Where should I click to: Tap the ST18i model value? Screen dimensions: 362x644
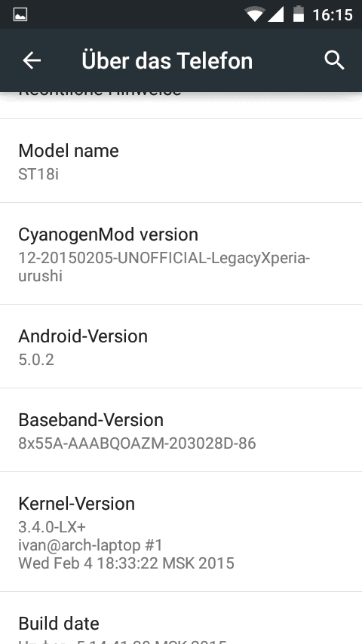38,173
